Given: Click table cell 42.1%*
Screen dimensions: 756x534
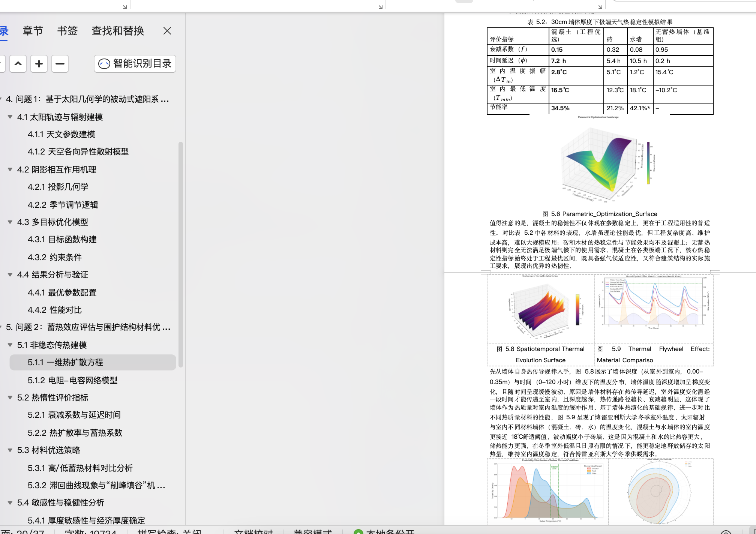Looking at the screenshot, I should coord(640,108).
